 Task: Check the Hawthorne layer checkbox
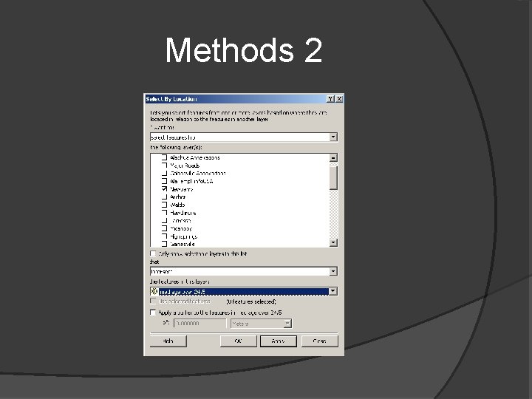pos(164,213)
